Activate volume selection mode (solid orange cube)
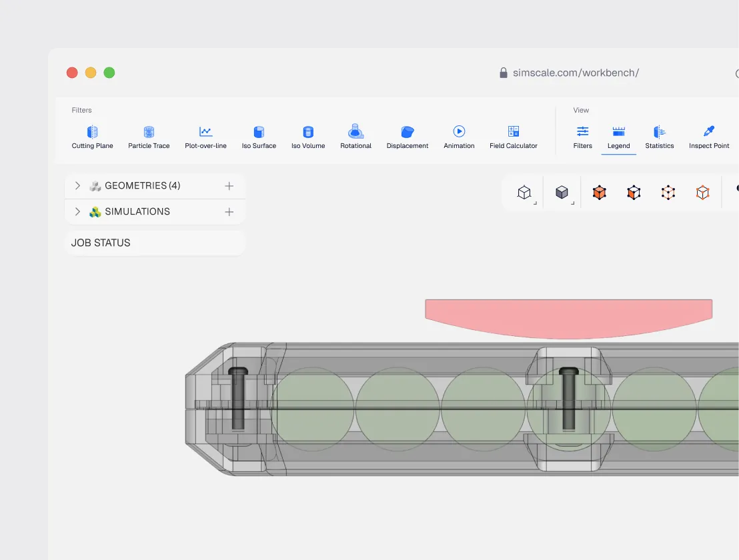 tap(600, 192)
